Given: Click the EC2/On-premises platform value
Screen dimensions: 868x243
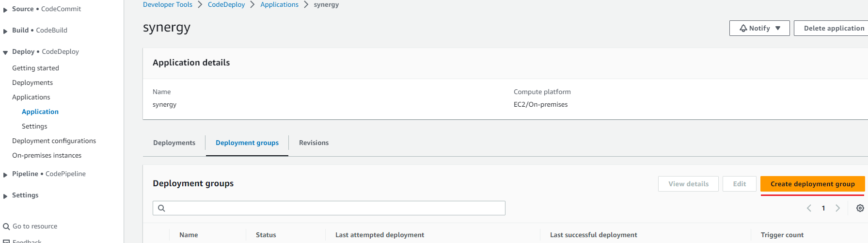Looking at the screenshot, I should [540, 105].
